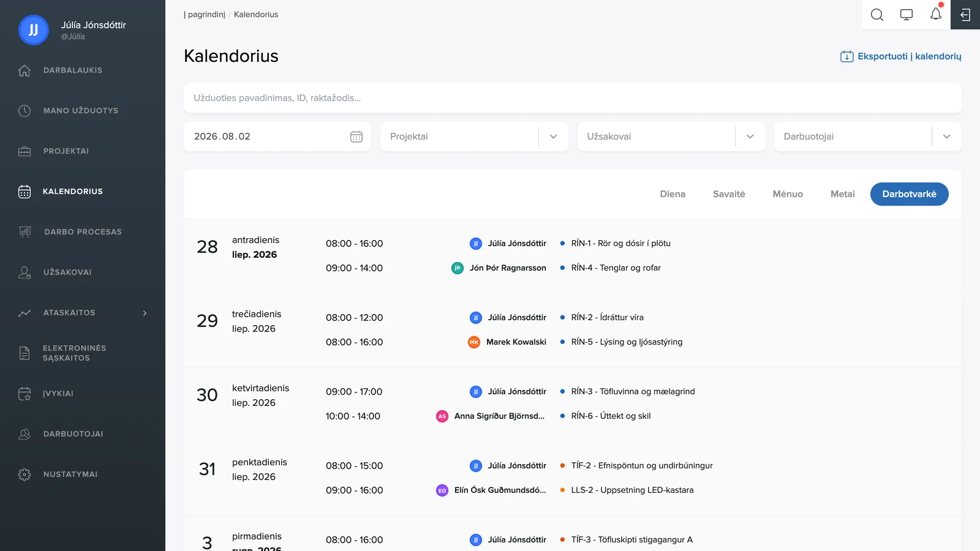This screenshot has height=551, width=980.
Task: Click the Darbo procesas board icon
Action: [x=25, y=232]
